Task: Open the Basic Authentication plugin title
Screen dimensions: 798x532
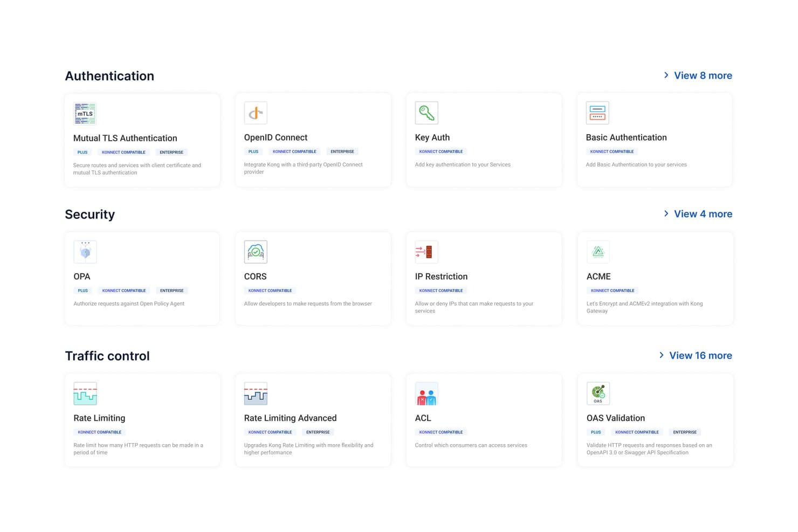Action: point(627,137)
